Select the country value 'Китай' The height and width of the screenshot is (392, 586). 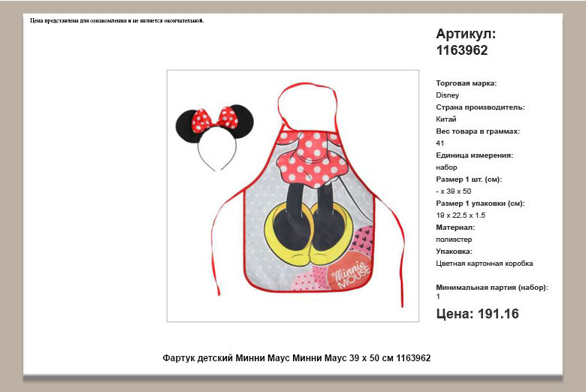(x=446, y=119)
